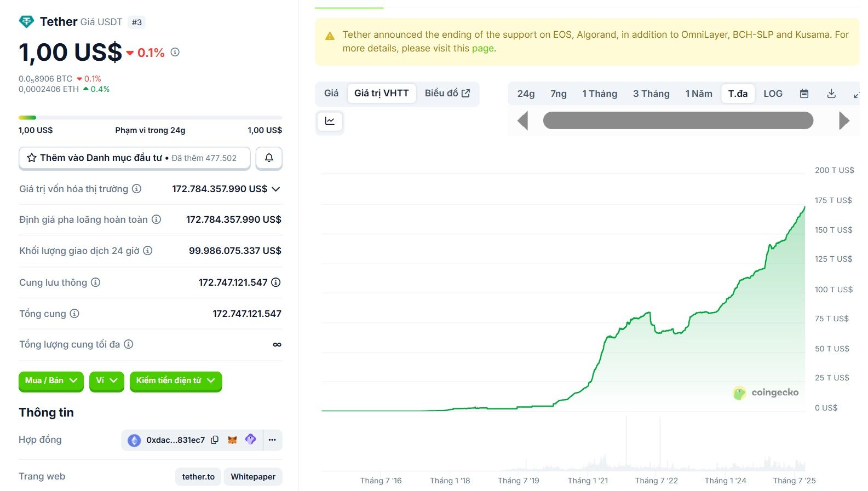Screen dimensions: 868x491
Task: Open Biểu đồ external chart tab
Action: [447, 94]
